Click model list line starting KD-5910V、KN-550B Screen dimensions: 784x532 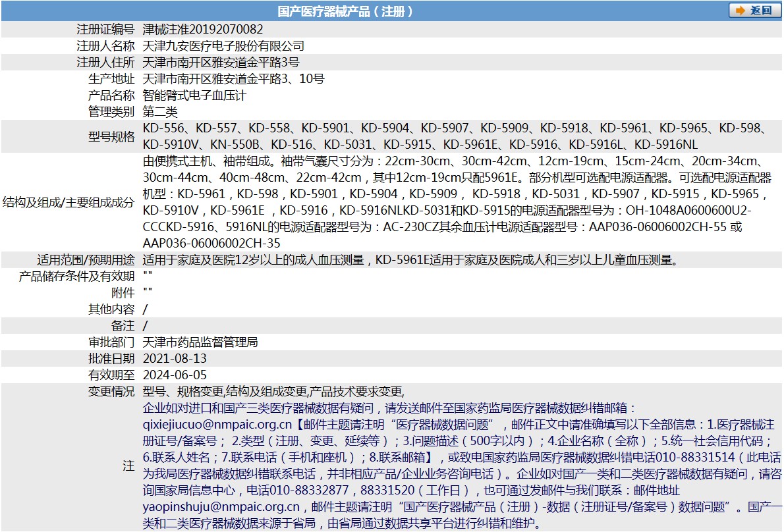click(x=420, y=145)
